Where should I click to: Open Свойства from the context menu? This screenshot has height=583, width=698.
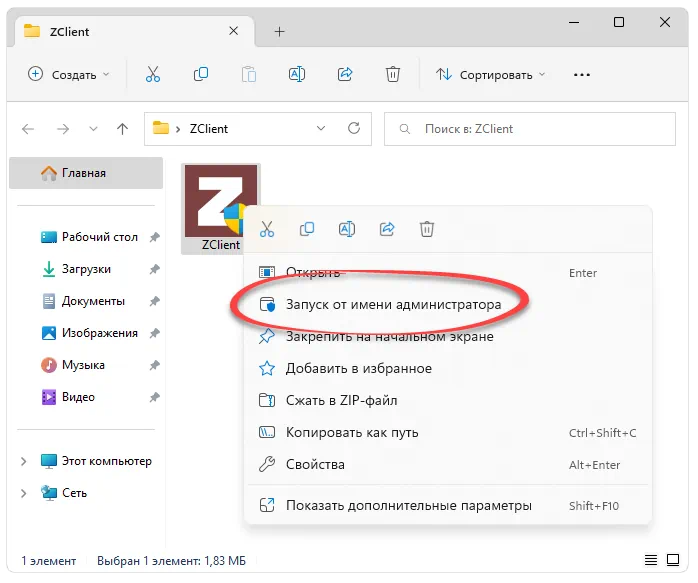click(x=448, y=465)
